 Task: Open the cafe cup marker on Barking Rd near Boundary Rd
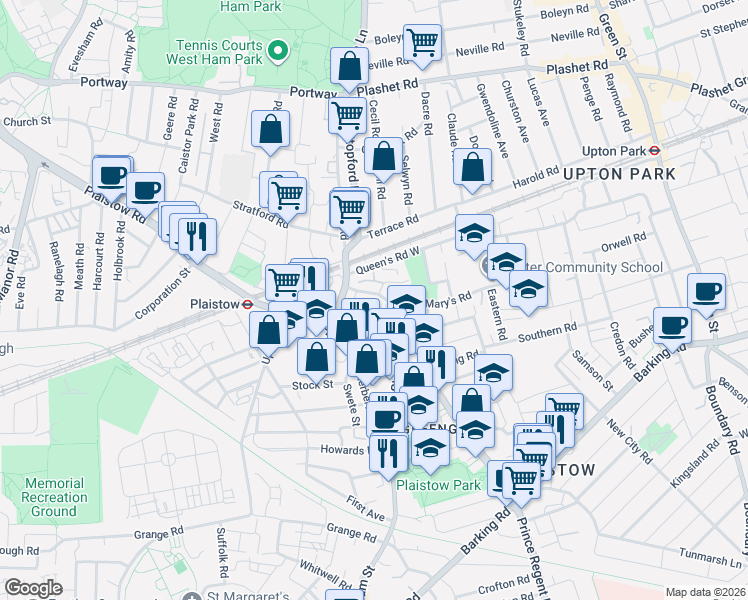672,329
